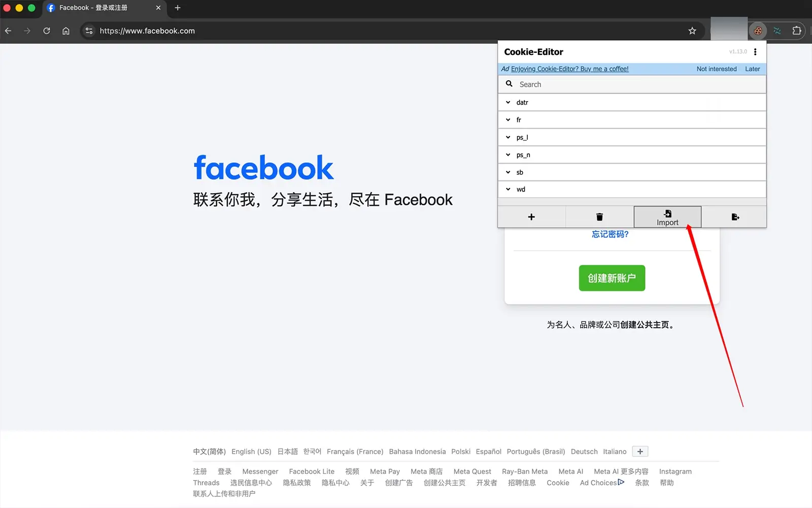Viewport: 812px width, 508px height.
Task: Dismiss ad with Not interested
Action: click(716, 69)
